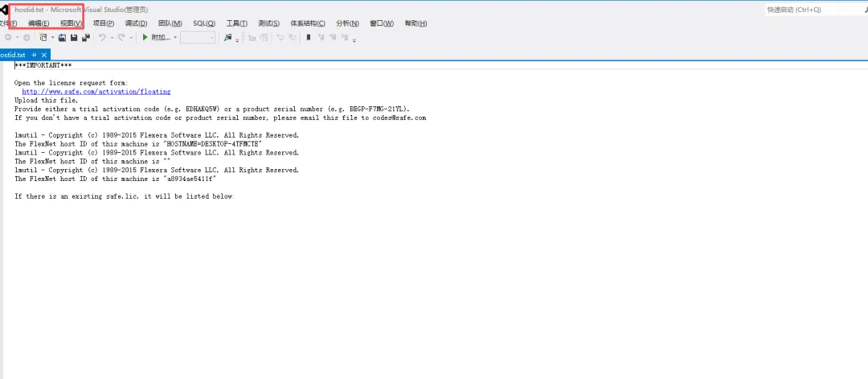
Task: Toggle a bookmark with the bookmark icon
Action: tap(309, 38)
